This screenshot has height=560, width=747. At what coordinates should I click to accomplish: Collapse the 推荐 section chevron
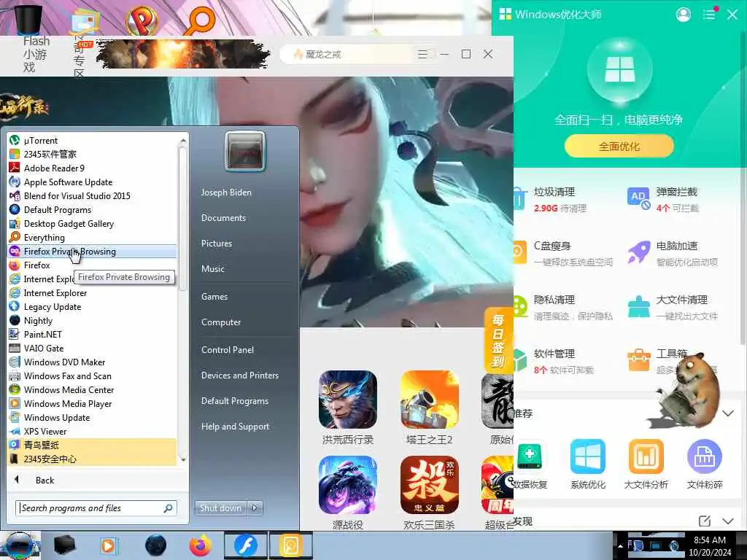[728, 413]
